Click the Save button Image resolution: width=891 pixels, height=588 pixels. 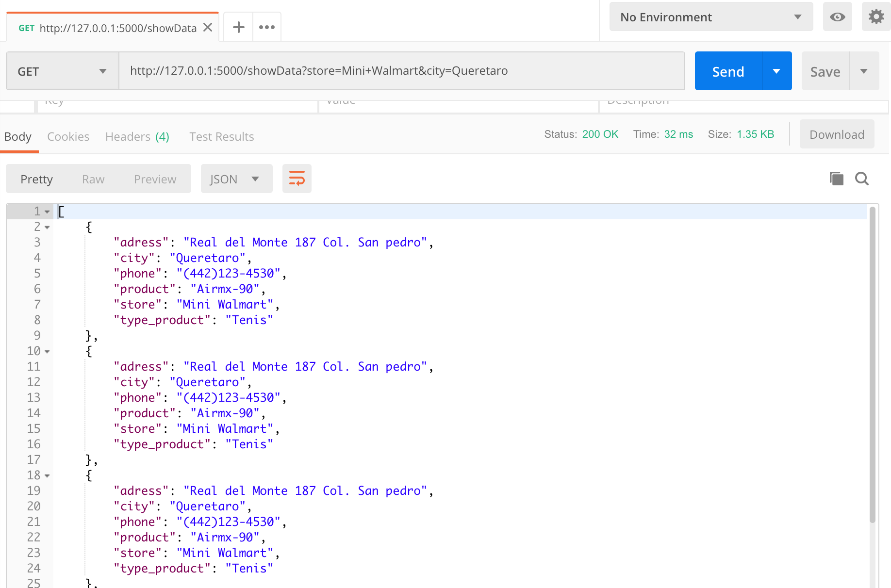click(825, 71)
